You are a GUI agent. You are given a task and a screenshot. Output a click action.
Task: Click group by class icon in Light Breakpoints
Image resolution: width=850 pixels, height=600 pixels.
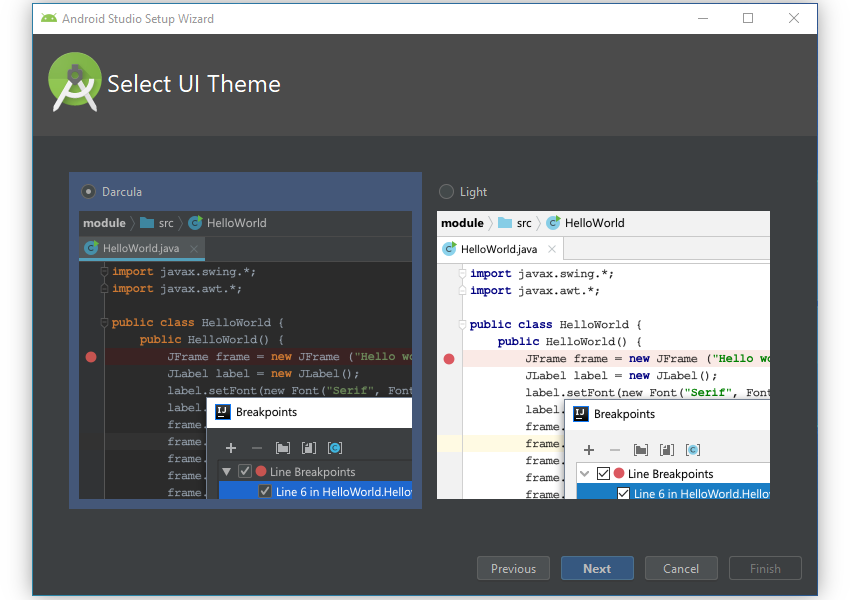coord(693,450)
